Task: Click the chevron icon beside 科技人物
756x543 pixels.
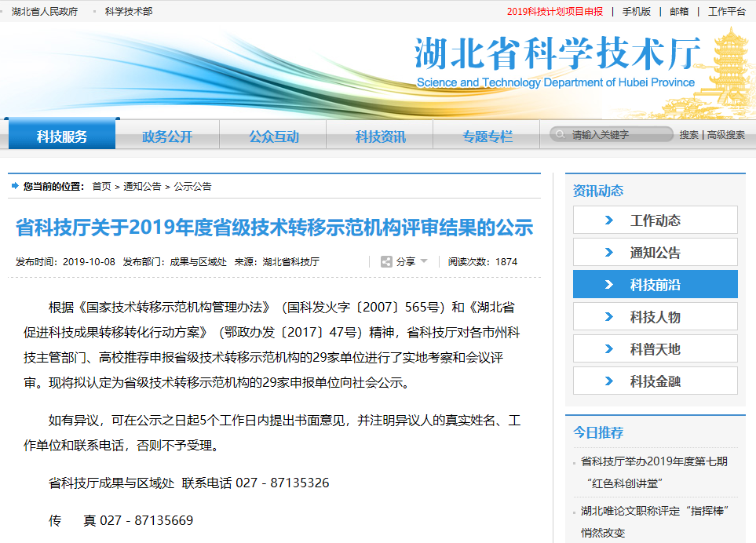Action: coord(609,317)
